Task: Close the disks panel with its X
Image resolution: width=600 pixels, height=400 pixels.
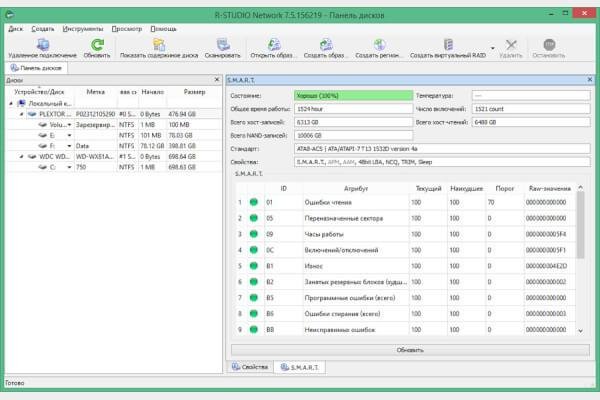Action: tap(217, 80)
